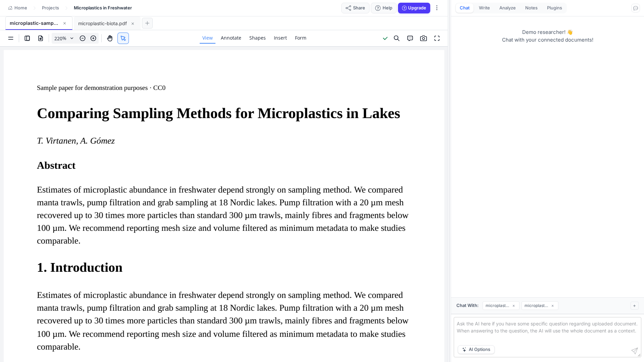This screenshot has height=362, width=644.
Task: Click the Help button
Action: [384, 8]
